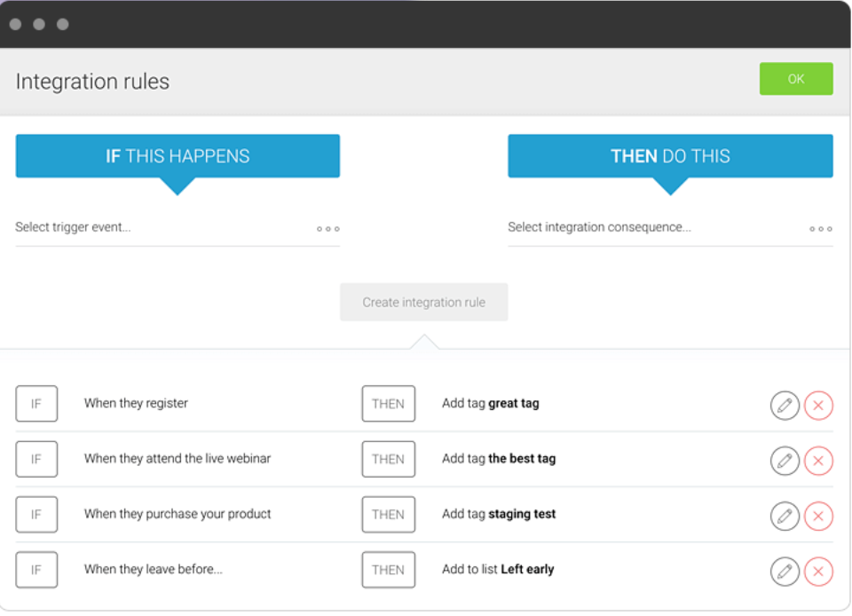Delete the 'When they register' rule
Image resolution: width=852 pixels, height=616 pixels.
(x=818, y=405)
